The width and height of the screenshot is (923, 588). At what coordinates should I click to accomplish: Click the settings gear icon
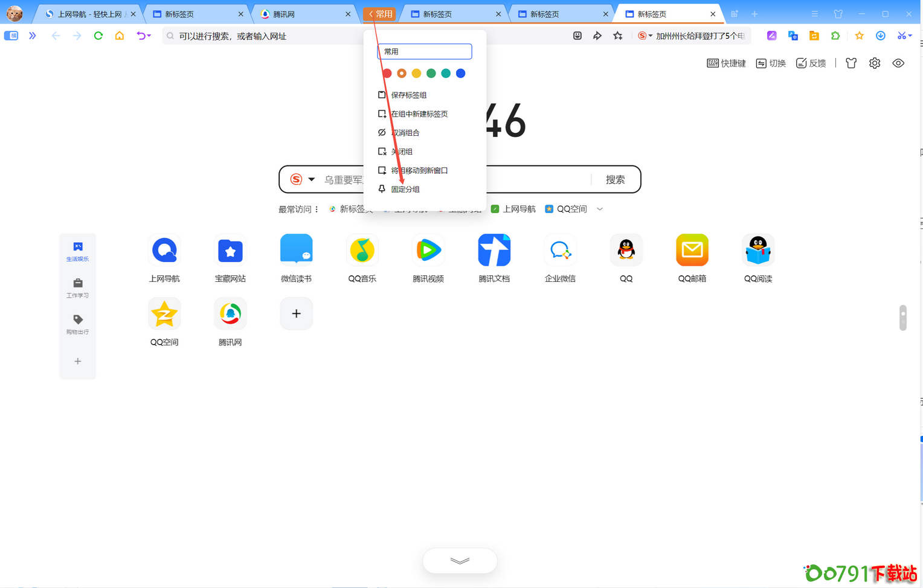click(x=874, y=63)
